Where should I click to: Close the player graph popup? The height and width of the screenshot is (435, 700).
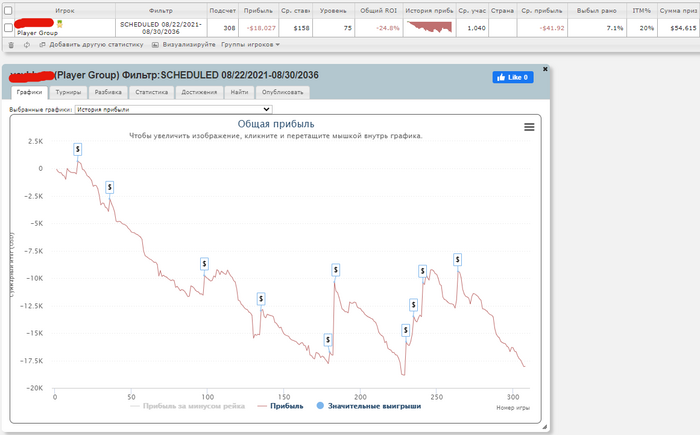[x=545, y=69]
